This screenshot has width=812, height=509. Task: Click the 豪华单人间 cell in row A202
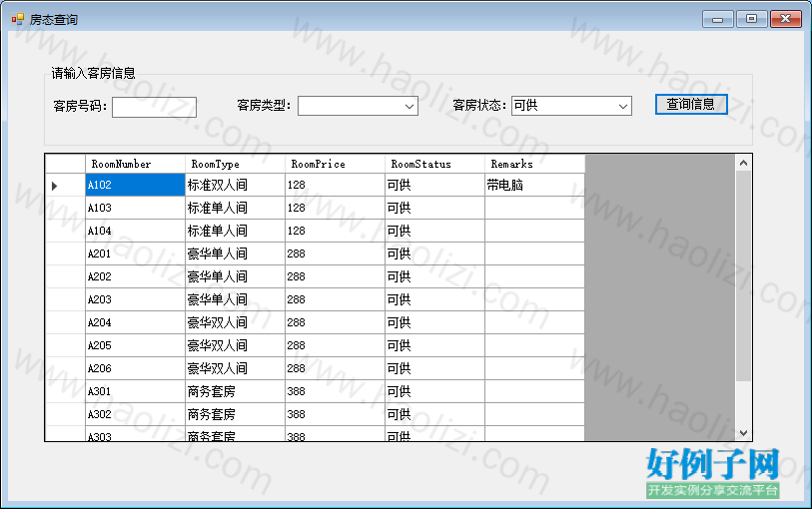coord(235,276)
